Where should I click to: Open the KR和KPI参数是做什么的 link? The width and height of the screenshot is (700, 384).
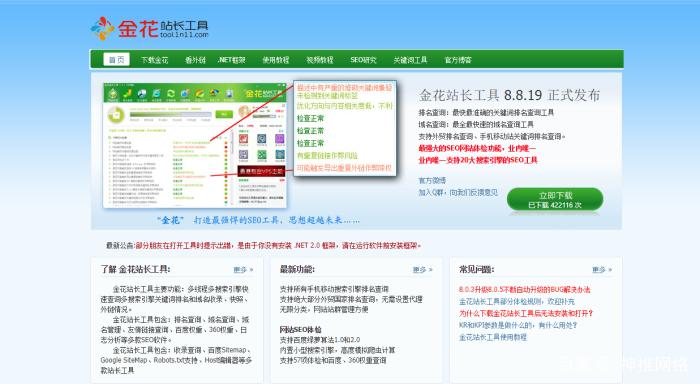click(518, 326)
